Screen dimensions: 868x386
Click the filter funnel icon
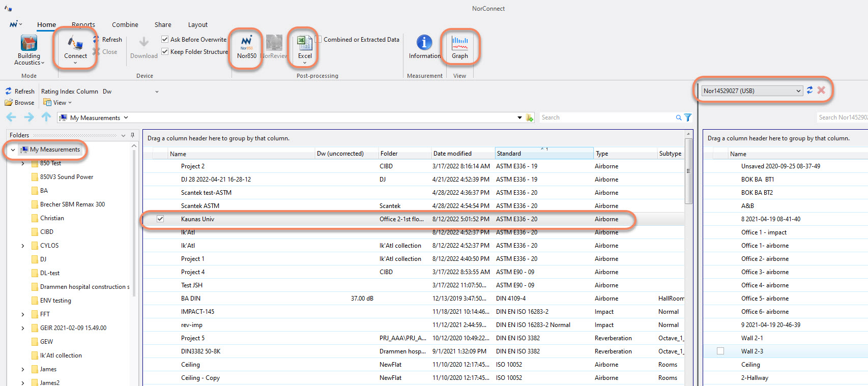(688, 117)
